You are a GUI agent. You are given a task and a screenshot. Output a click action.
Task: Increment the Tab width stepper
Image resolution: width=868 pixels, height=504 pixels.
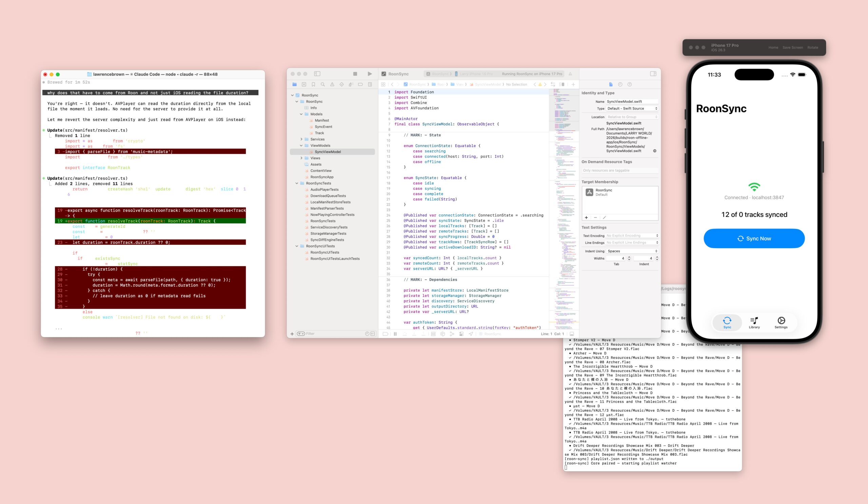[x=629, y=257]
